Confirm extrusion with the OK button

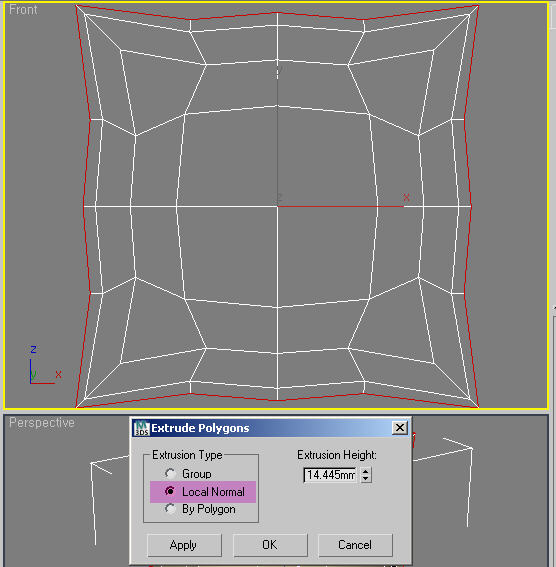click(x=270, y=545)
